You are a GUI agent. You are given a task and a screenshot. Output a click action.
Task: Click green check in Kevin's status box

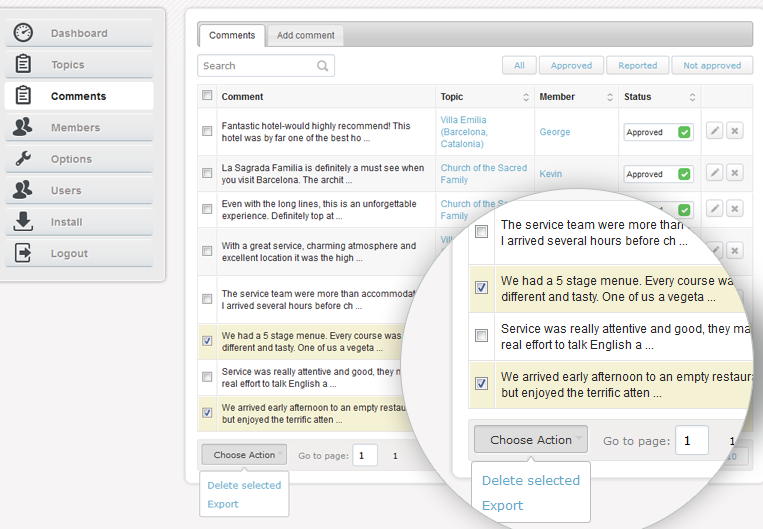tap(684, 174)
